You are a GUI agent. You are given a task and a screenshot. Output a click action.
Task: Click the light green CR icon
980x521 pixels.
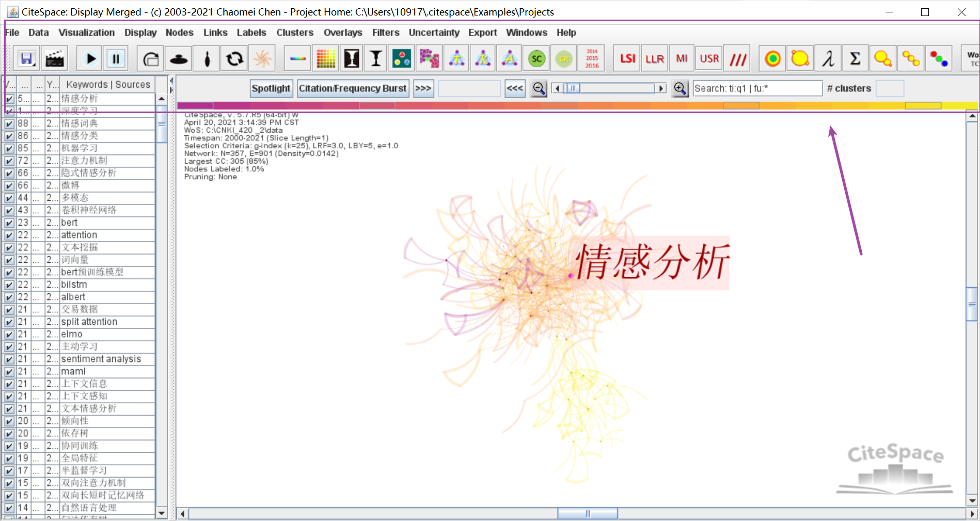click(564, 59)
